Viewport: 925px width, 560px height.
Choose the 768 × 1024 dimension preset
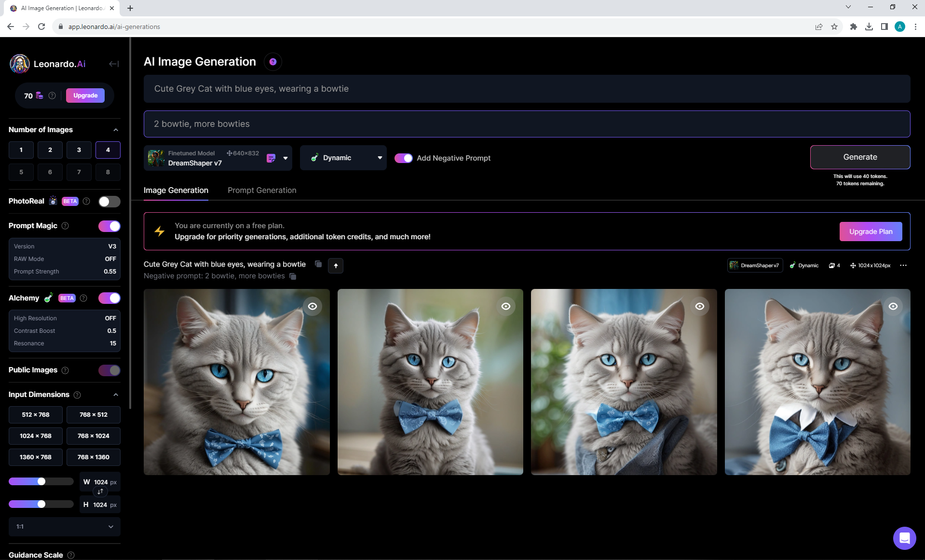point(94,436)
